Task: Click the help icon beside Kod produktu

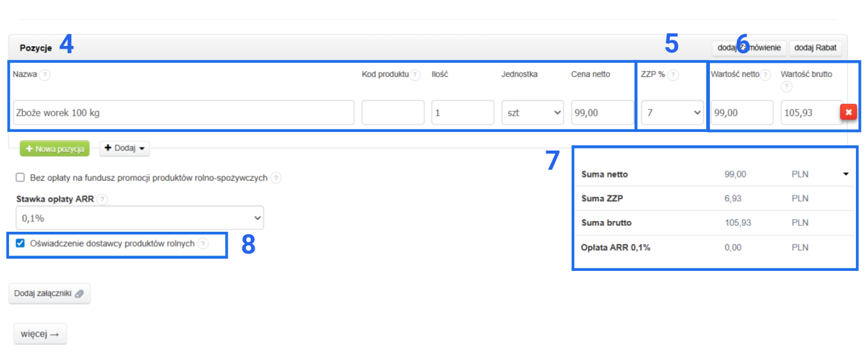Action: coord(415,75)
